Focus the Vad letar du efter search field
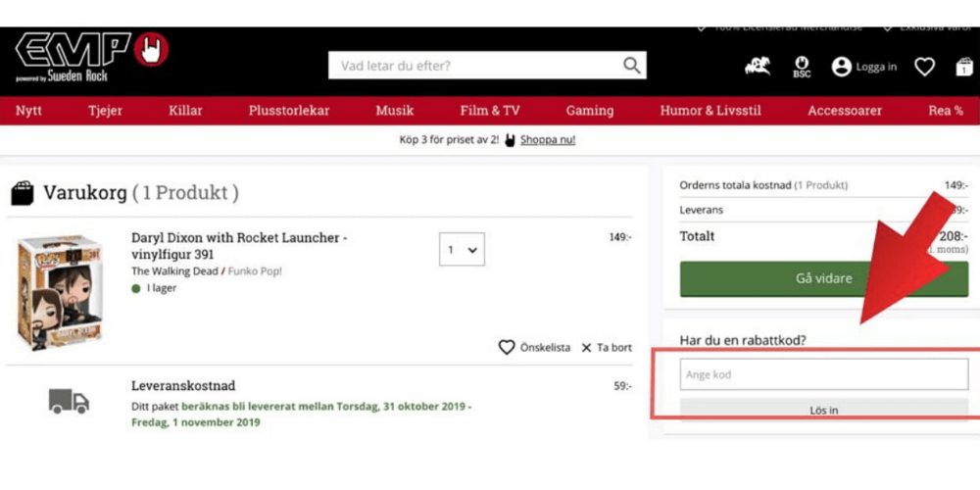The image size is (980, 490). (477, 65)
